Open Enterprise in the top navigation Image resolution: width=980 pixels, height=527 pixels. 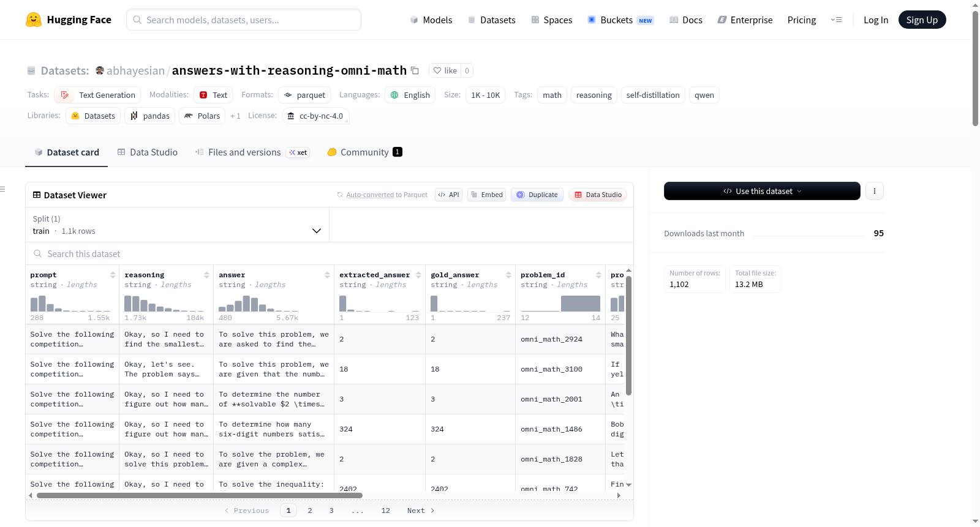(x=745, y=20)
